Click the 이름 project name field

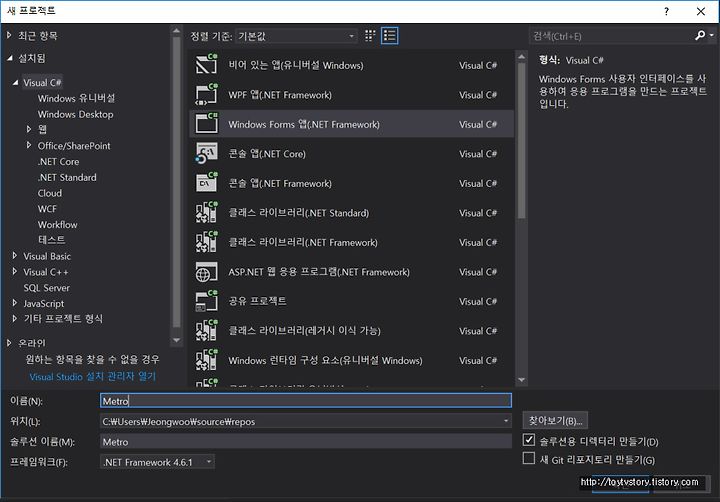click(x=305, y=400)
